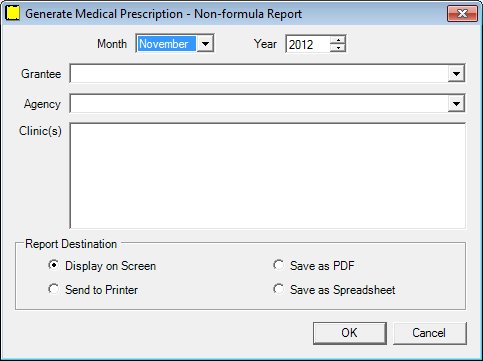Click inside the empty Agency combo field
Viewport: 483px width, 361px height.
[x=259, y=104]
